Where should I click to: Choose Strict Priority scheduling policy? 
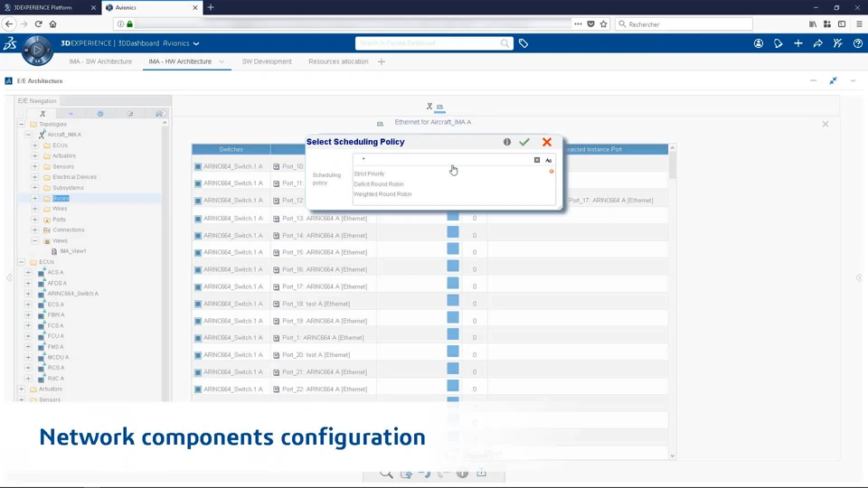[369, 174]
